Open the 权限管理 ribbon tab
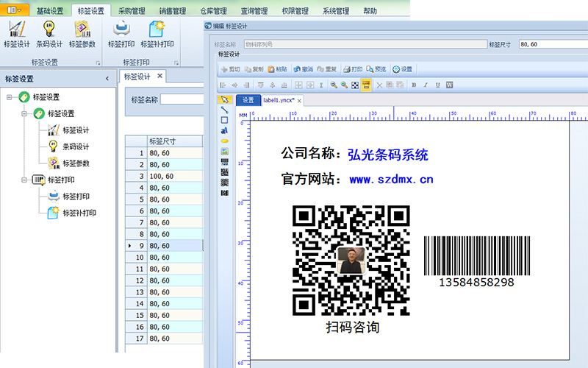This screenshot has height=368, width=588. point(295,11)
